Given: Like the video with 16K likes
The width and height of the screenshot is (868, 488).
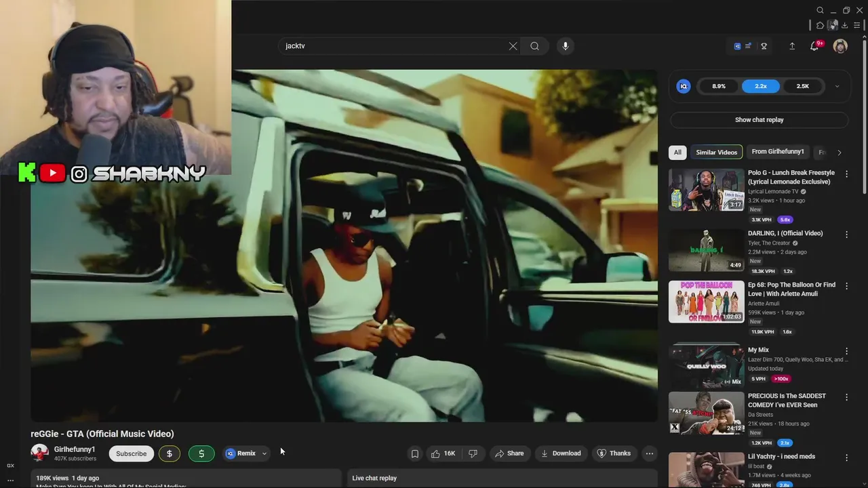Looking at the screenshot, I should (443, 453).
